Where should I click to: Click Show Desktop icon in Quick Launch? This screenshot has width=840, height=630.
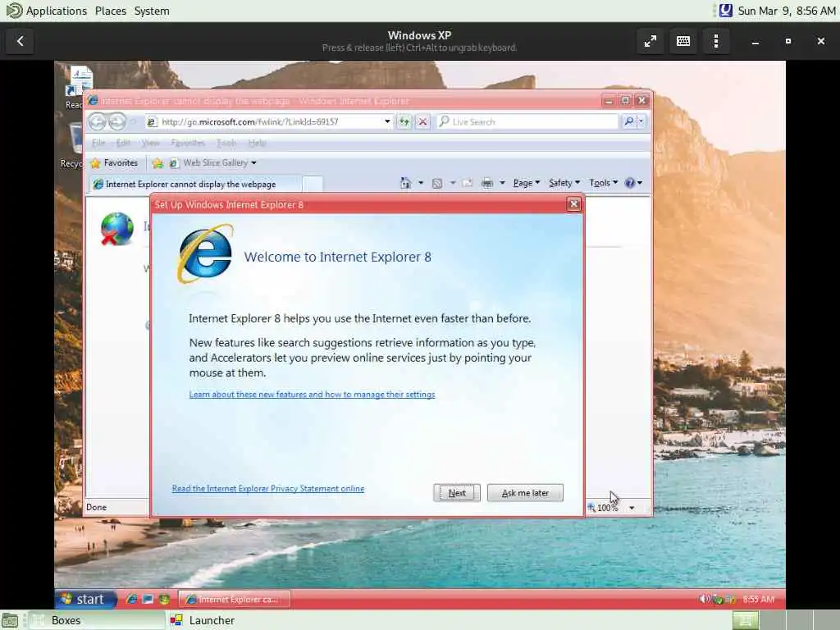pos(148,599)
